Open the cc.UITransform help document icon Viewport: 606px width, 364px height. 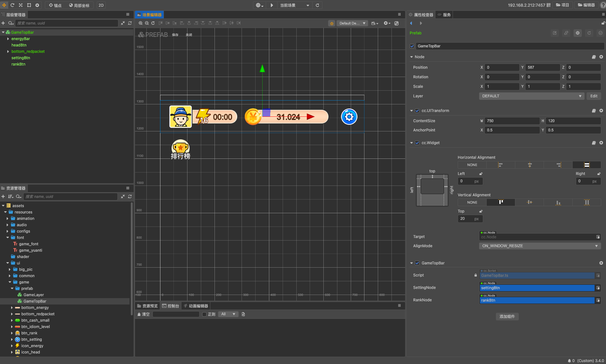click(594, 111)
